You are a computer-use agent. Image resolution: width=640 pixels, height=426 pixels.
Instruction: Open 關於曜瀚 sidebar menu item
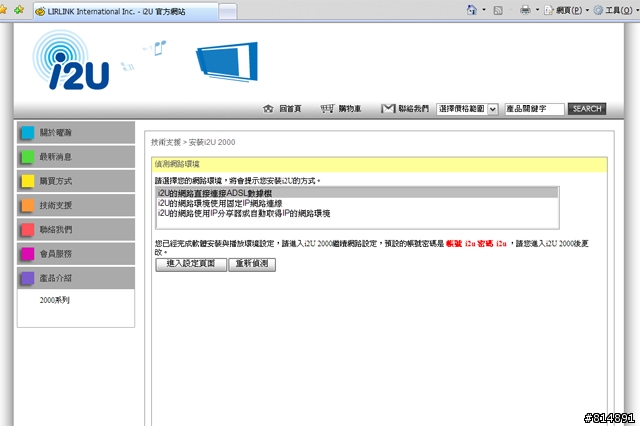click(x=76, y=132)
